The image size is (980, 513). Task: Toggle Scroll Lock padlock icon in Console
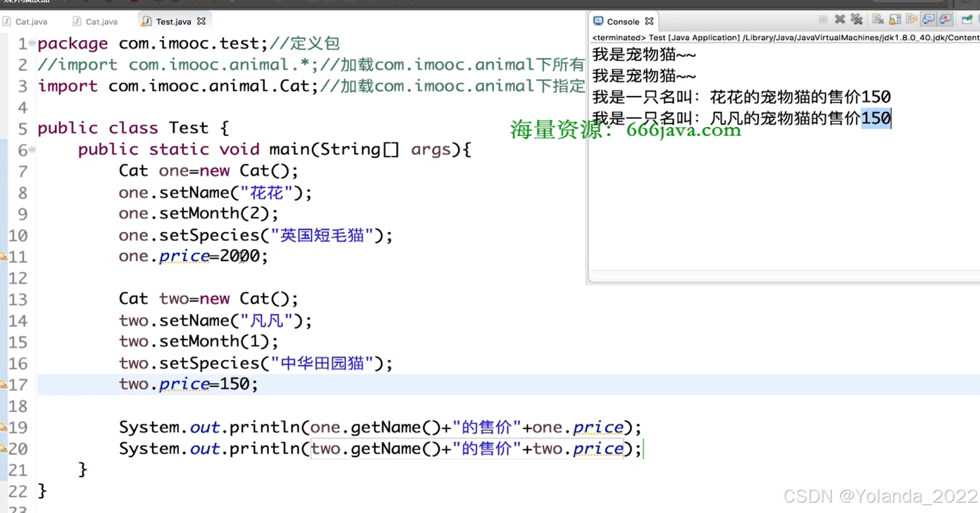point(895,19)
